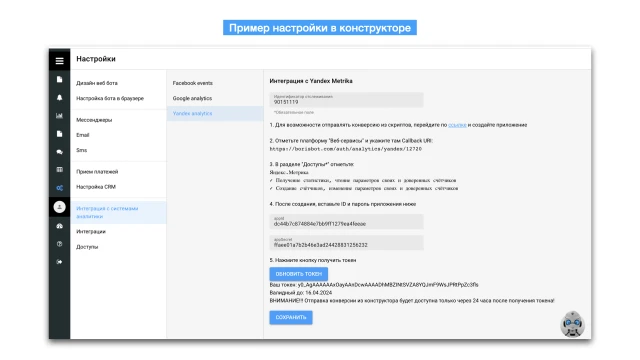Open Прием платежей settings
The height and width of the screenshot is (360, 640).
pos(97,172)
